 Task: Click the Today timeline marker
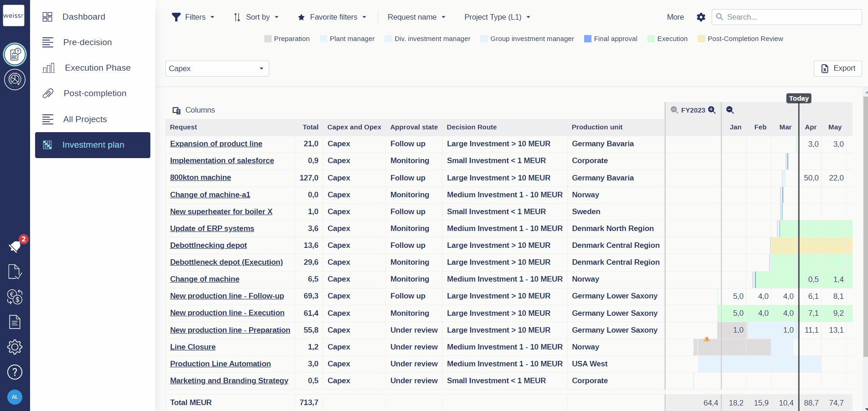(799, 98)
